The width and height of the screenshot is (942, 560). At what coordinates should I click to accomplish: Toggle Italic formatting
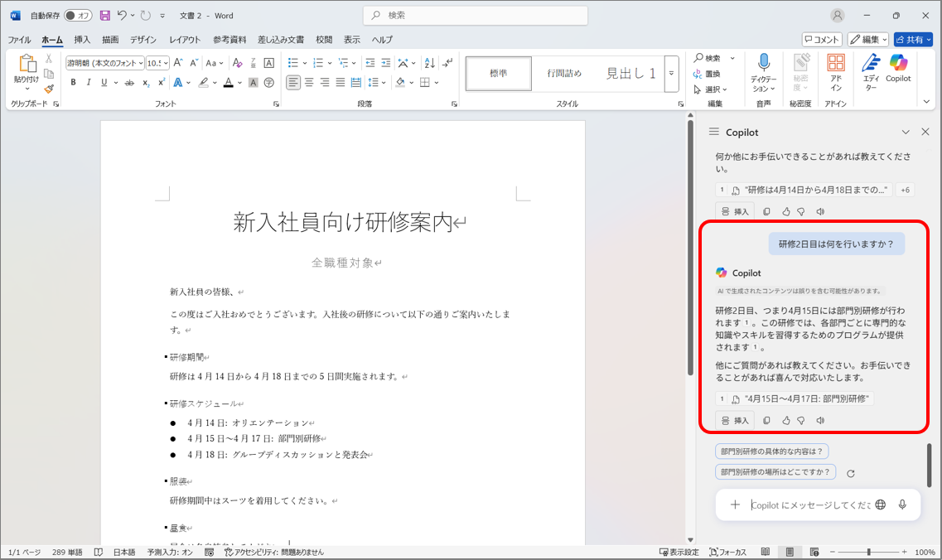89,82
